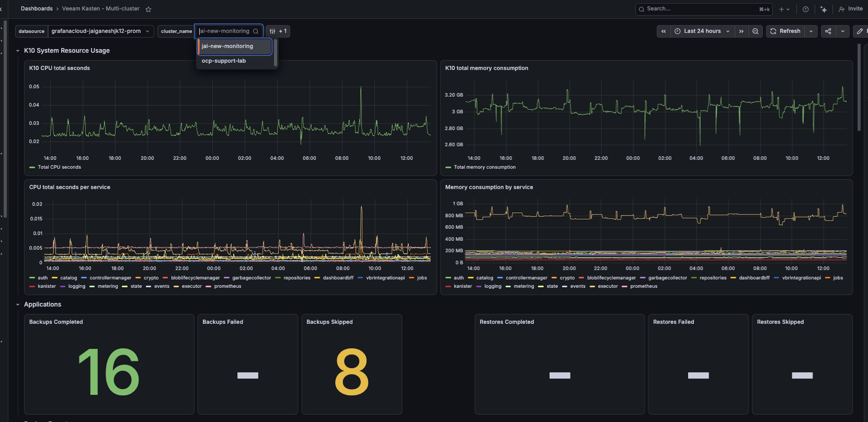Open the AI assistant sparkle icon

824,9
